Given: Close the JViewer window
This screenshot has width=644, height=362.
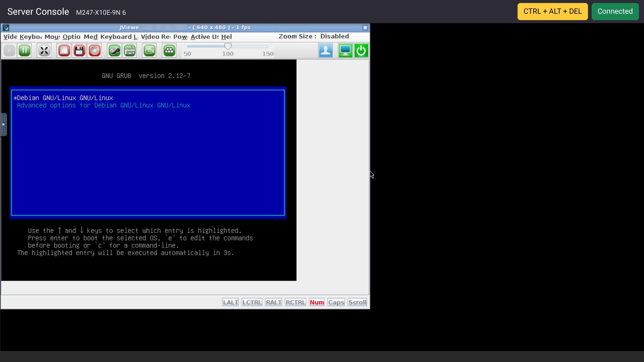Looking at the screenshot, I should coord(365,27).
